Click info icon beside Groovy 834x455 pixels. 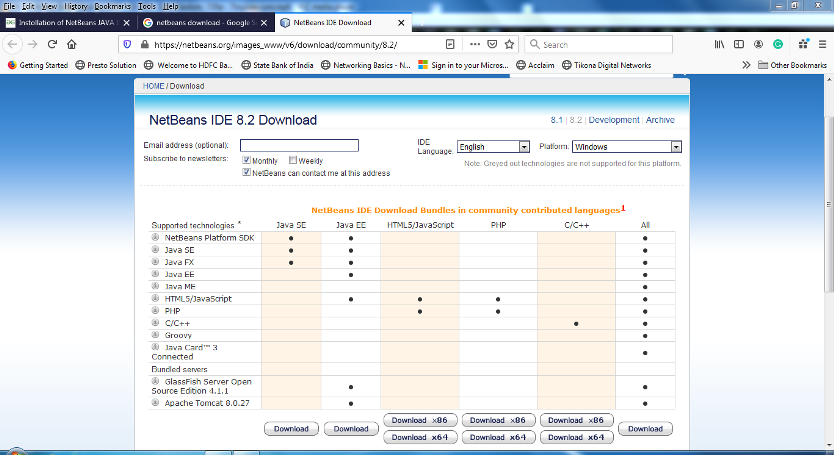click(x=155, y=335)
